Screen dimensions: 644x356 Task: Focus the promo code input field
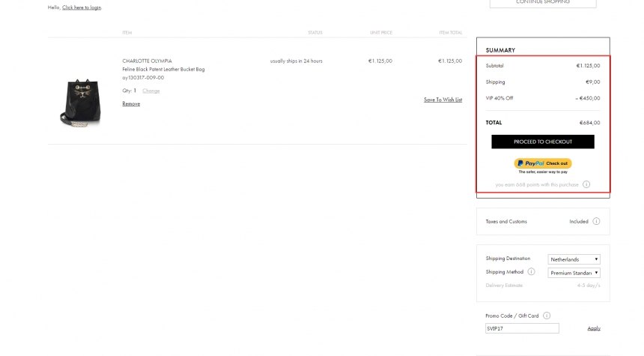tap(522, 328)
